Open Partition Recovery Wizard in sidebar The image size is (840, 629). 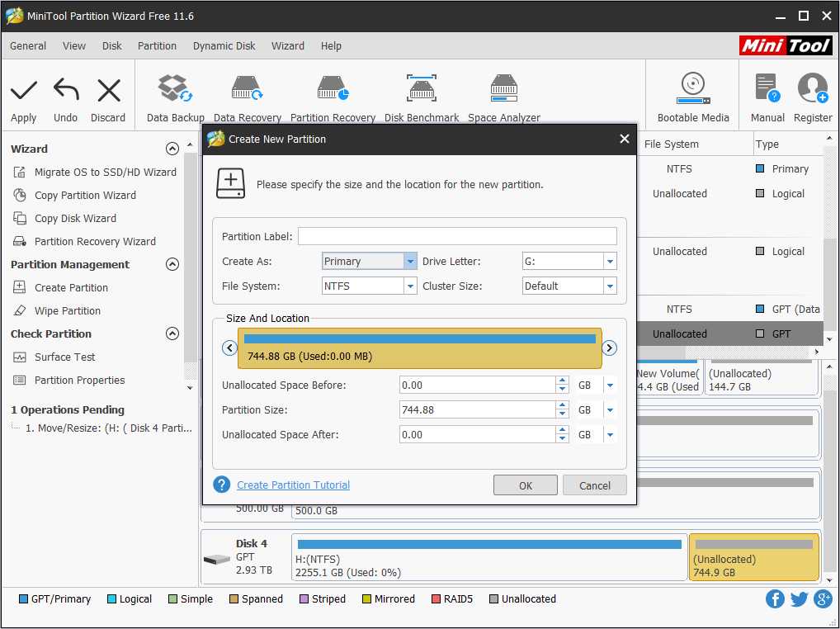tap(84, 241)
